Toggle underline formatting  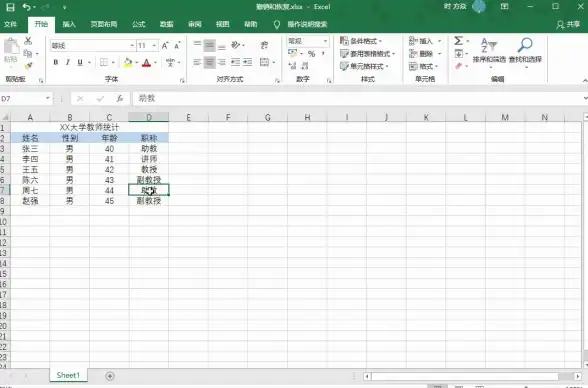click(x=80, y=62)
